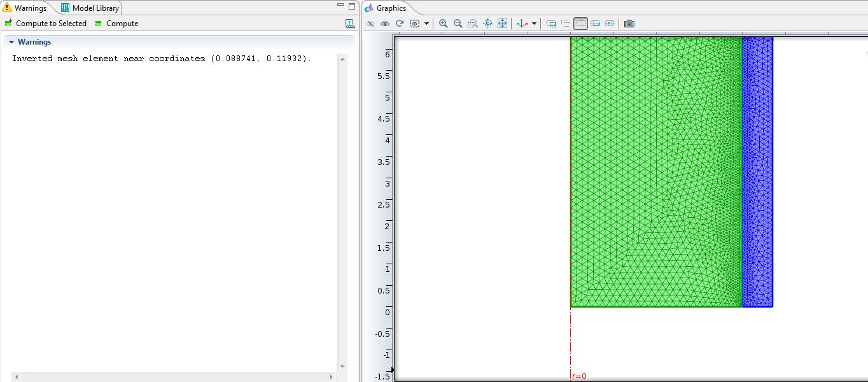Switch to the Model Library tab
Image resolution: width=868 pixels, height=382 pixels.
(90, 8)
